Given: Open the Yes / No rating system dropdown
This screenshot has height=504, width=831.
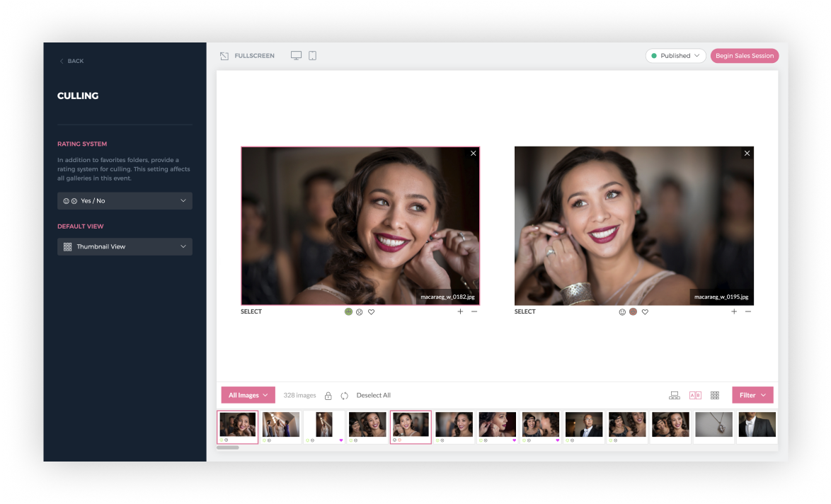Looking at the screenshot, I should 125,201.
